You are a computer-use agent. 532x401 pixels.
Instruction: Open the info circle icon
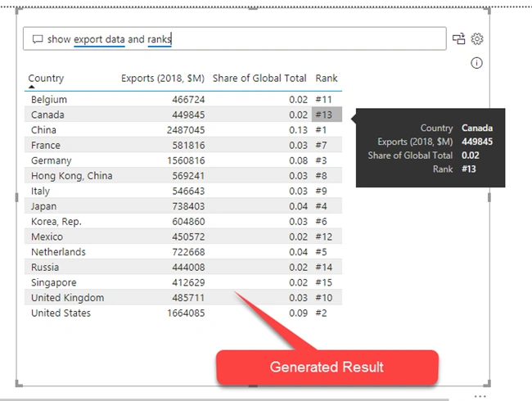click(476, 63)
